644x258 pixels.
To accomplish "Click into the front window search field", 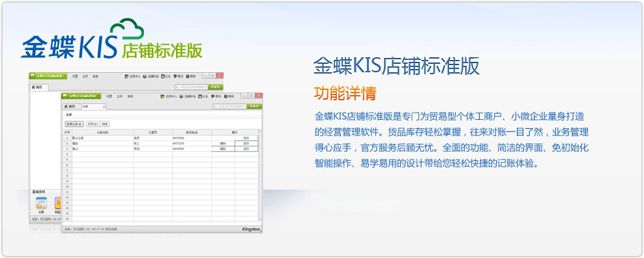I will [x=229, y=106].
